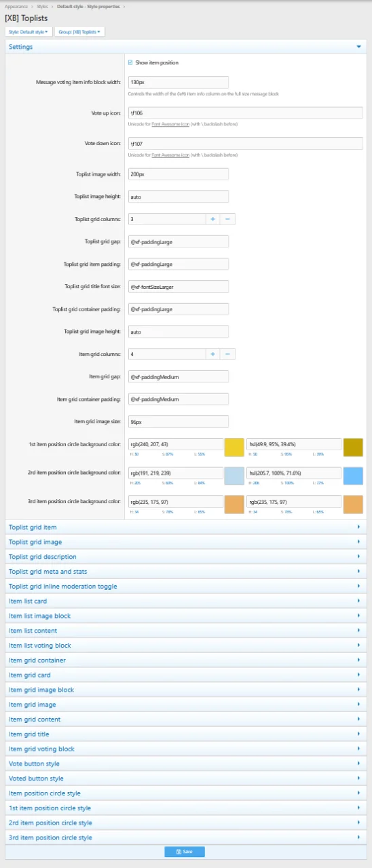This screenshot has width=372, height=868.
Task: Toggle the Show item position checkbox
Action: coord(130,63)
